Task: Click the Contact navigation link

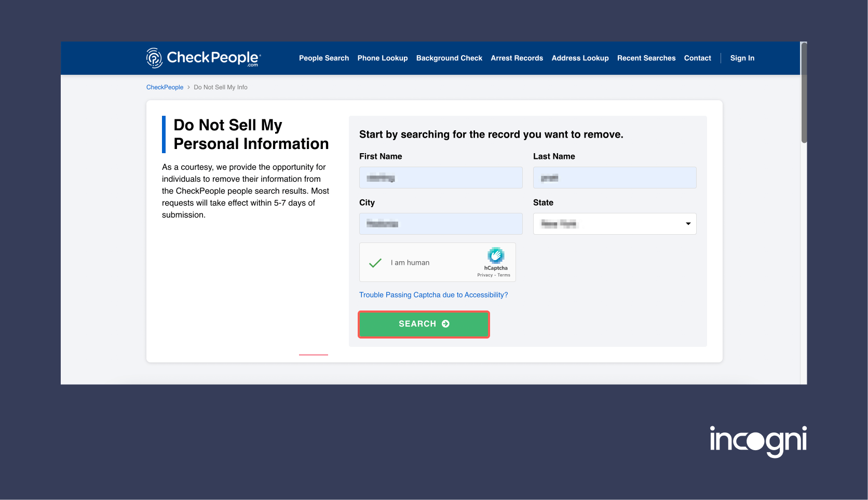Action: 697,58
